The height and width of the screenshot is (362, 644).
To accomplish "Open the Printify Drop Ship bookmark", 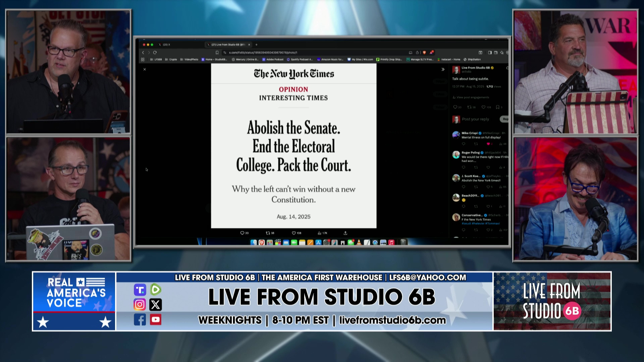I will pos(389,59).
